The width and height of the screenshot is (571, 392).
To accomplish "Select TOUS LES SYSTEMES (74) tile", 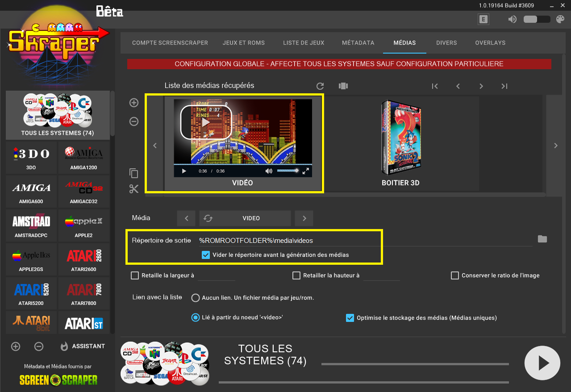I will (58, 115).
